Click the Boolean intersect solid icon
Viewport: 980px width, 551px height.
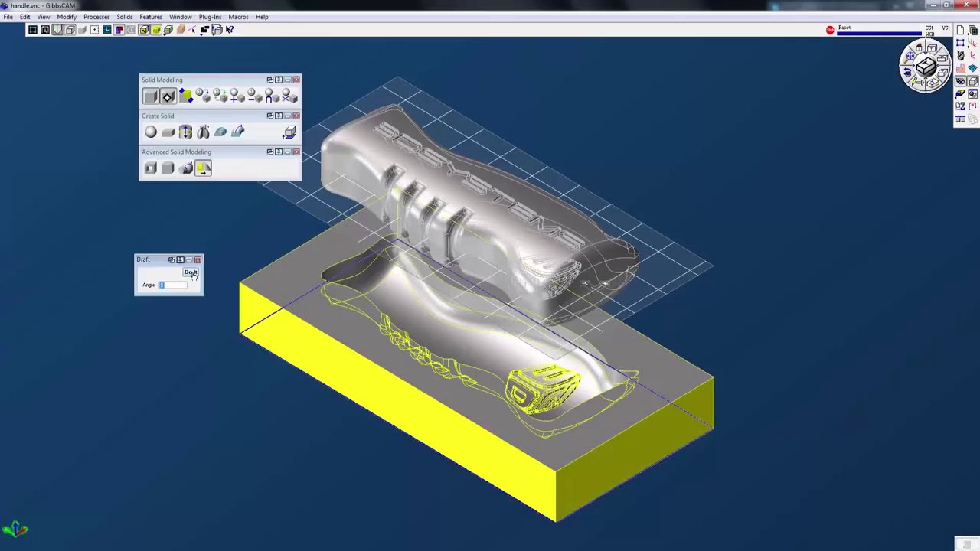coord(273,96)
